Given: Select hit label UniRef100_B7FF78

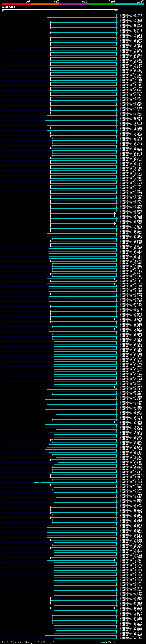Looking at the screenshot, I should click(x=131, y=30).
